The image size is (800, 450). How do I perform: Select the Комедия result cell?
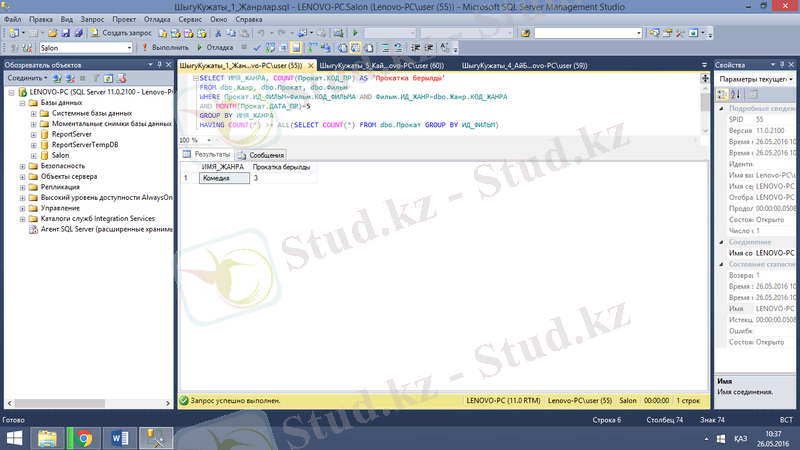[x=224, y=178]
